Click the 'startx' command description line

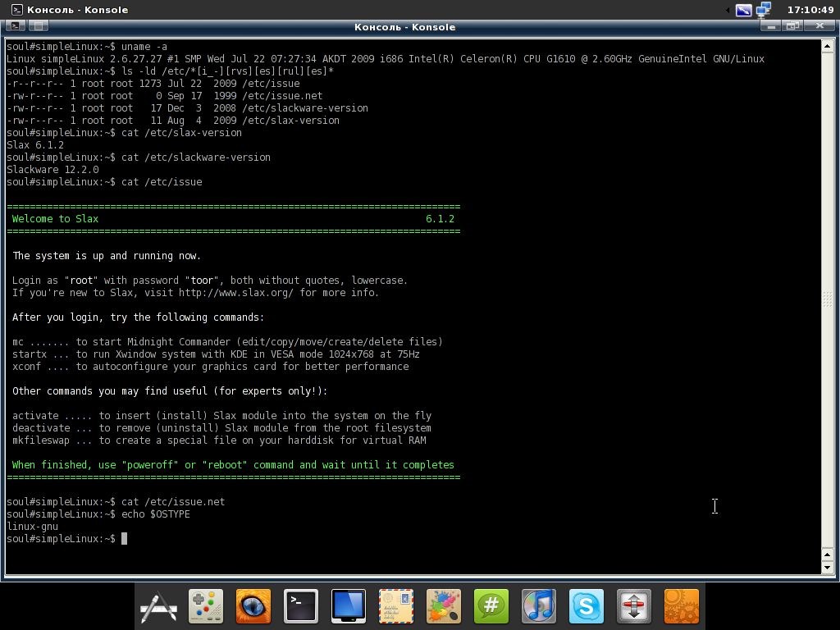[x=216, y=354]
